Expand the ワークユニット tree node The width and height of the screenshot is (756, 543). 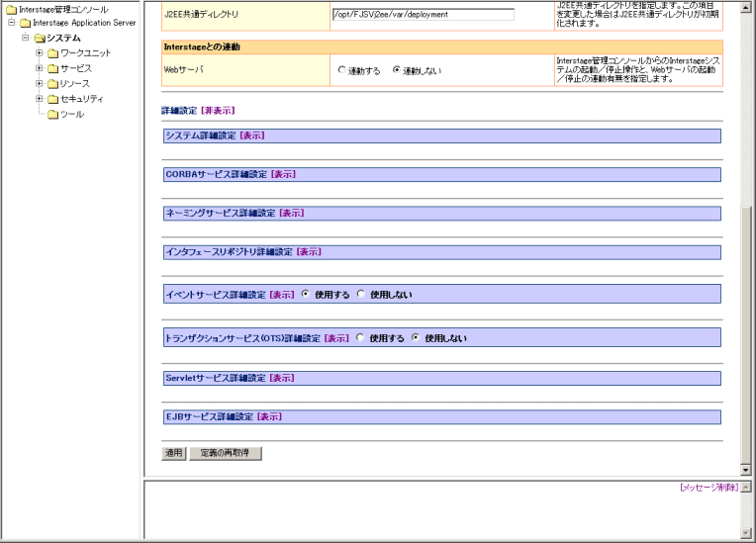coord(39,53)
